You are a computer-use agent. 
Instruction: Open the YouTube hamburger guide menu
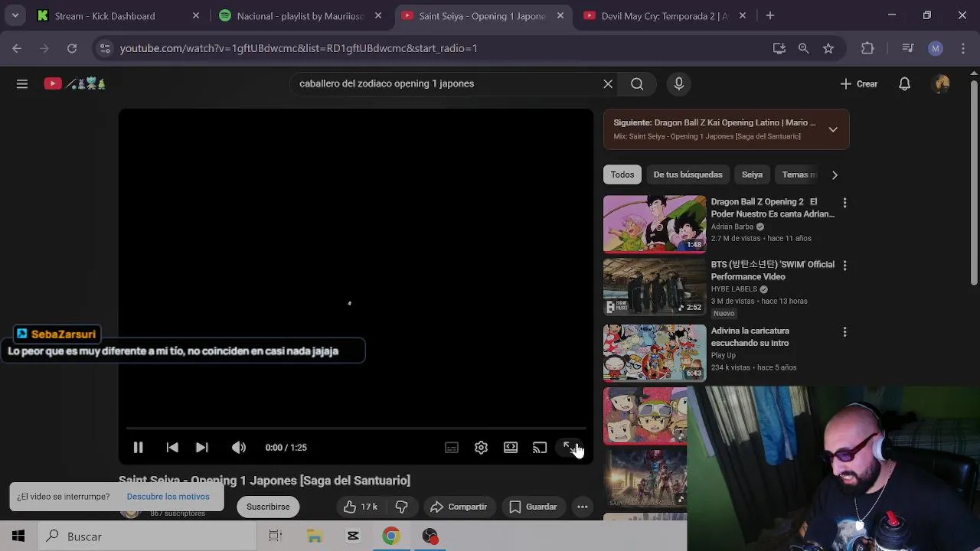(22, 84)
